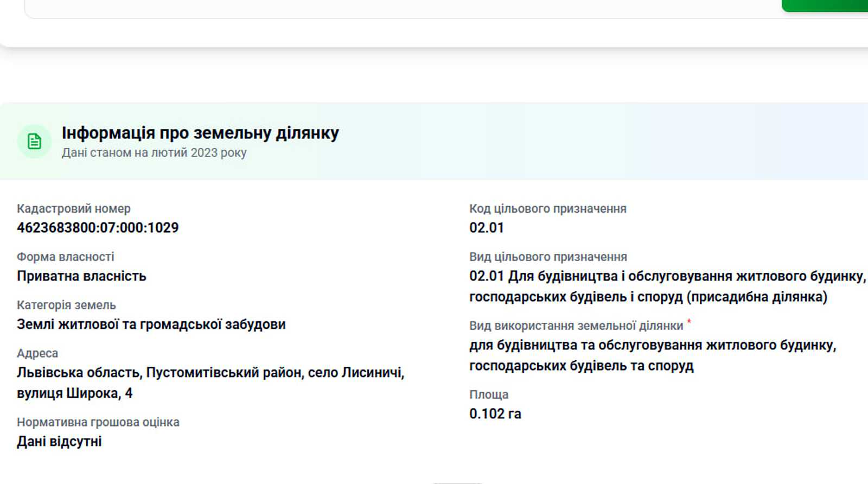Select the heading Інформація про земельну ділянку
The image size is (868, 484).
tap(200, 133)
